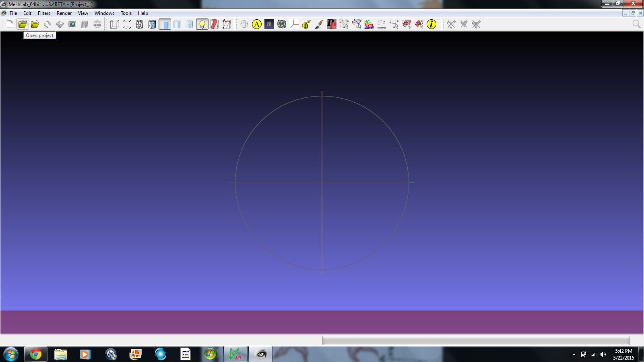Click delete selected faces and vertices icon
Screen dimensions: 644x362
pos(476,24)
